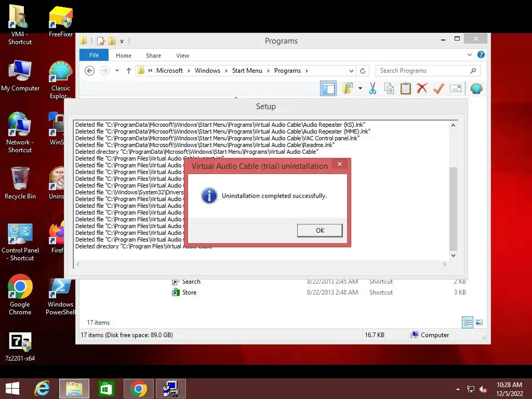Switch to the Share ribbon tab
Viewport: 532px width, 399px height.
(x=153, y=55)
